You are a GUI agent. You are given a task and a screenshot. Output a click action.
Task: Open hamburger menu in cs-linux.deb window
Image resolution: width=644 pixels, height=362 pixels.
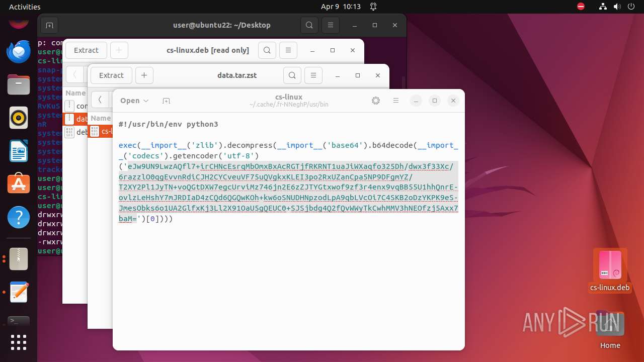click(288, 50)
